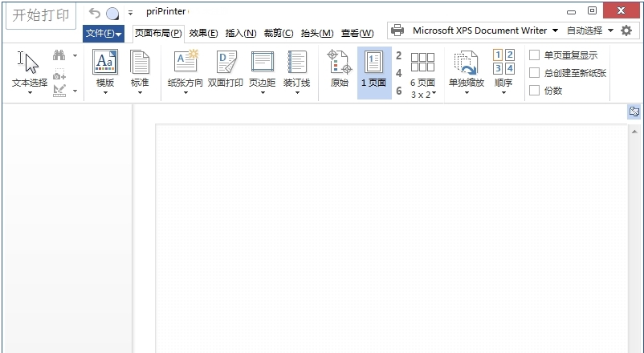644x353 pixels.
Task: Switch to the 查看(W) tab
Action: click(x=357, y=33)
